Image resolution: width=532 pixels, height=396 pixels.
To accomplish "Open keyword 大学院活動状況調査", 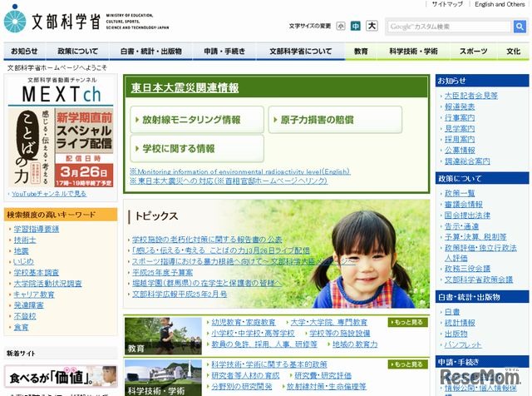I will click(x=48, y=283).
